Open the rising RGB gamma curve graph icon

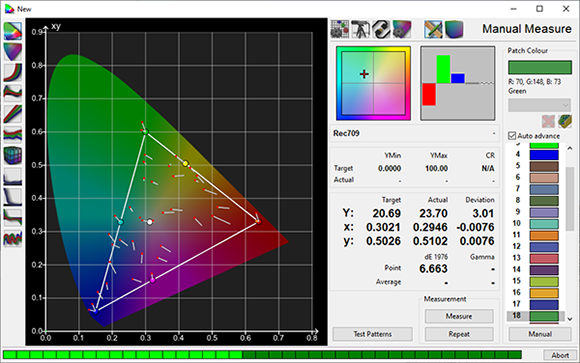point(13,72)
